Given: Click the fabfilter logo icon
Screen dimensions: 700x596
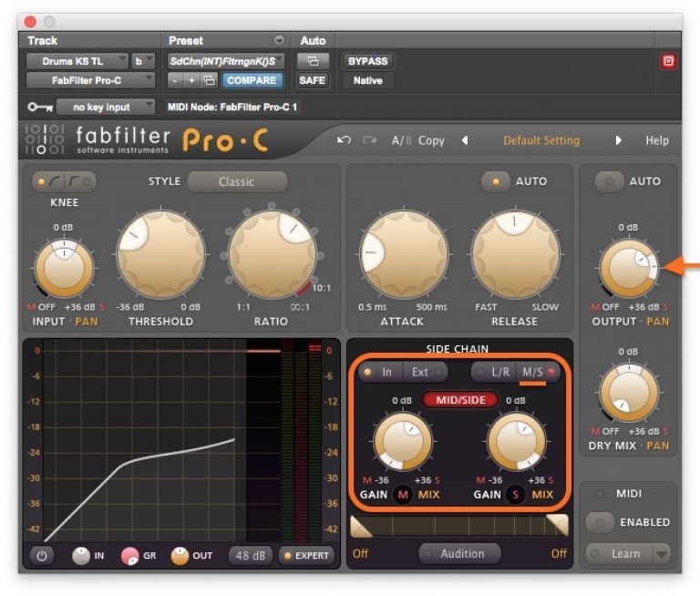Looking at the screenshot, I should pos(45,139).
